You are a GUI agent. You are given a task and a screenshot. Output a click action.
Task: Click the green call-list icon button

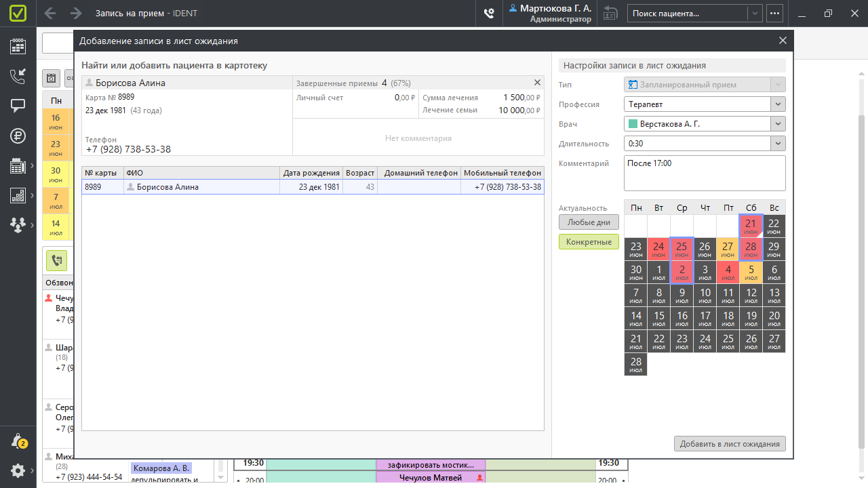pos(56,260)
